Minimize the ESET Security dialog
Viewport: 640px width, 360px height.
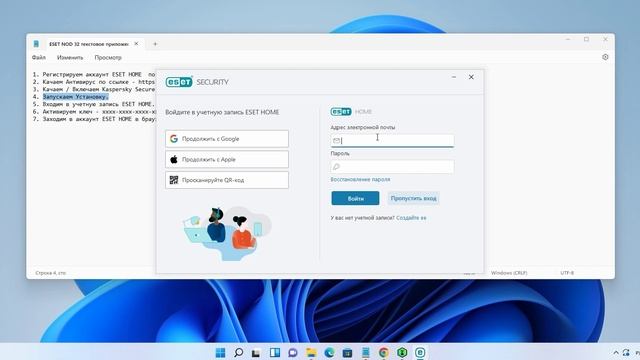454,77
